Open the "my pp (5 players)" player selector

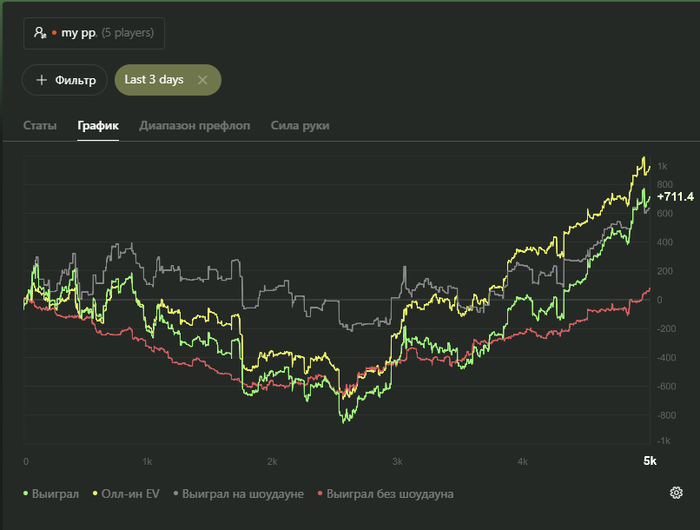(x=94, y=33)
